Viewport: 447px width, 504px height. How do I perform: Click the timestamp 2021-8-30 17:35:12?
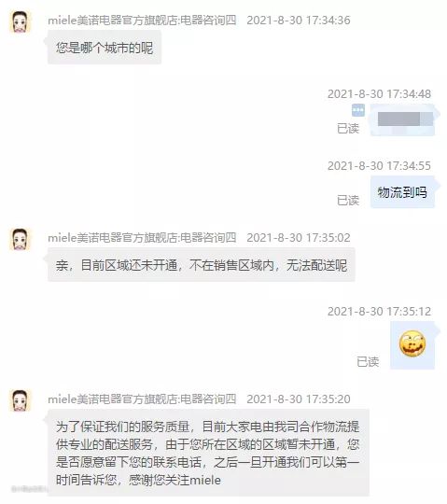click(379, 311)
